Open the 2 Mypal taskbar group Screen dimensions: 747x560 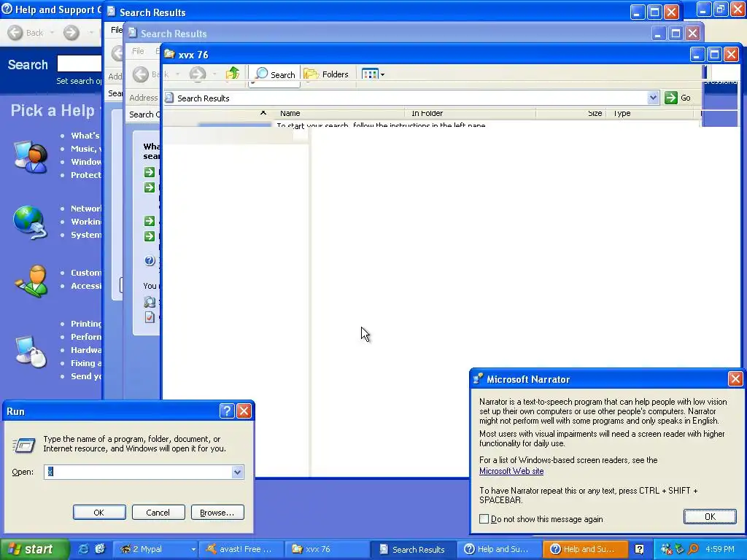156,549
